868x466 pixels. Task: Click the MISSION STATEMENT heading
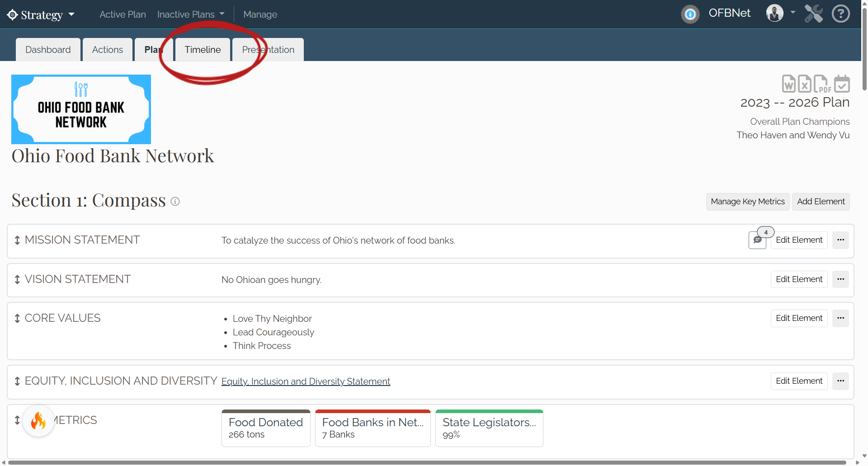pos(82,240)
